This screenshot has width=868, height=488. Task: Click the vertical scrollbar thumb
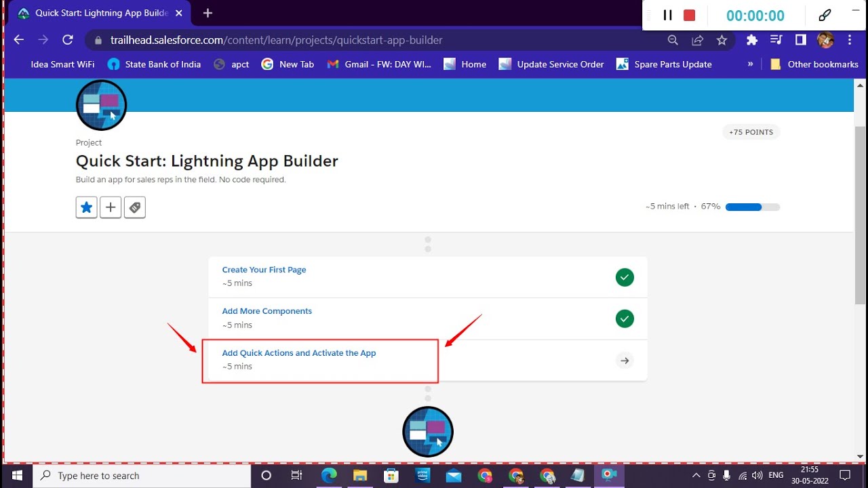coord(860,215)
